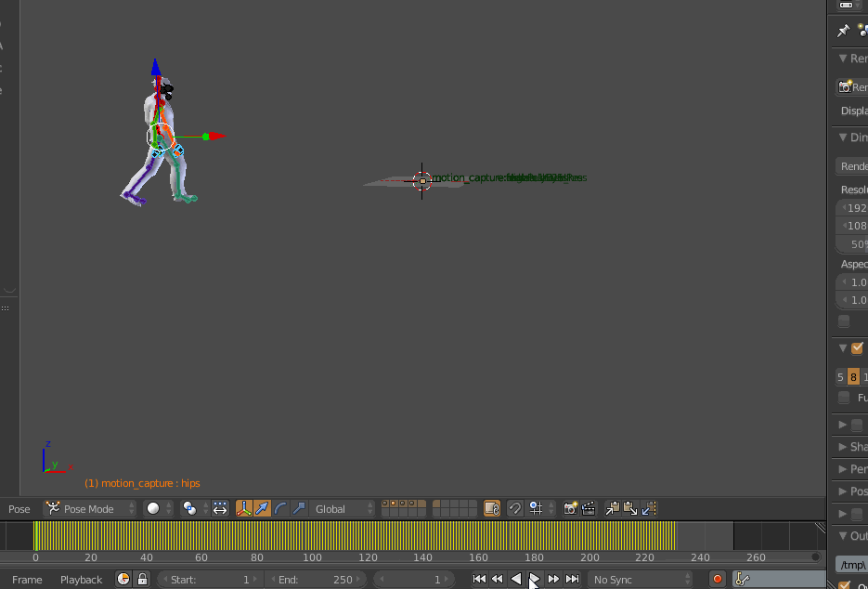Click the /tmp\ output path field

(851, 565)
